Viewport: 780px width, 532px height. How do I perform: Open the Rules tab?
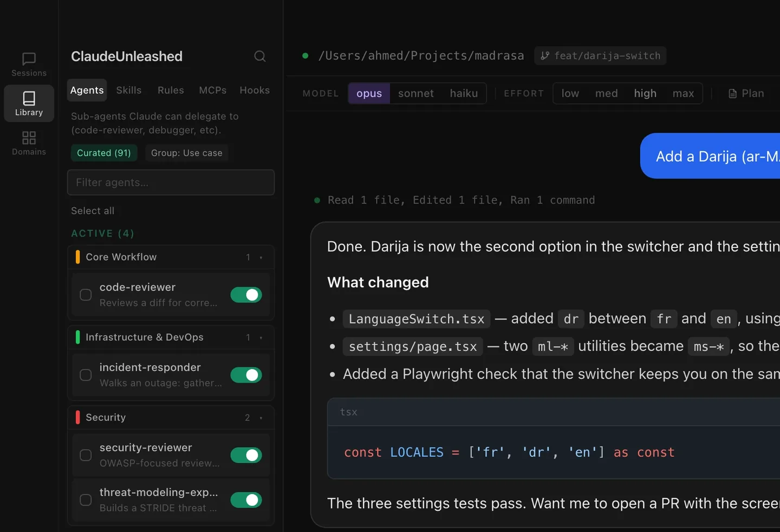(x=171, y=90)
